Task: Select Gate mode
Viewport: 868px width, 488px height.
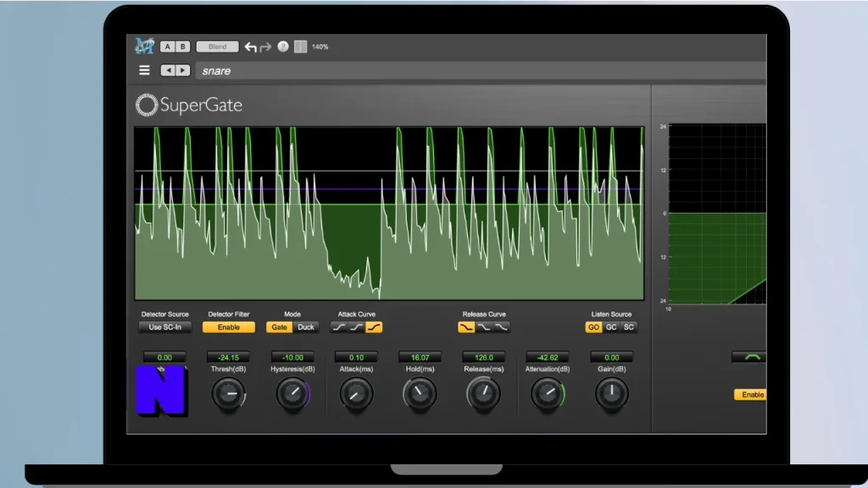Action: click(x=279, y=327)
